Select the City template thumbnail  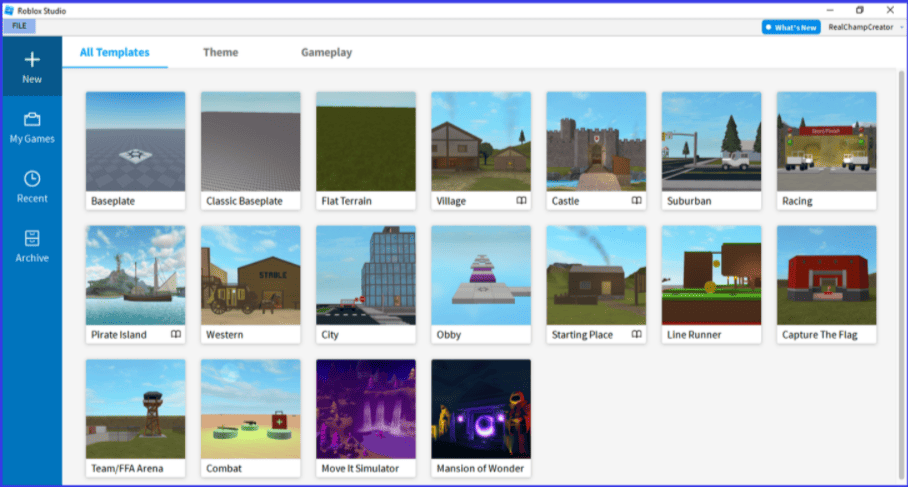coord(366,275)
